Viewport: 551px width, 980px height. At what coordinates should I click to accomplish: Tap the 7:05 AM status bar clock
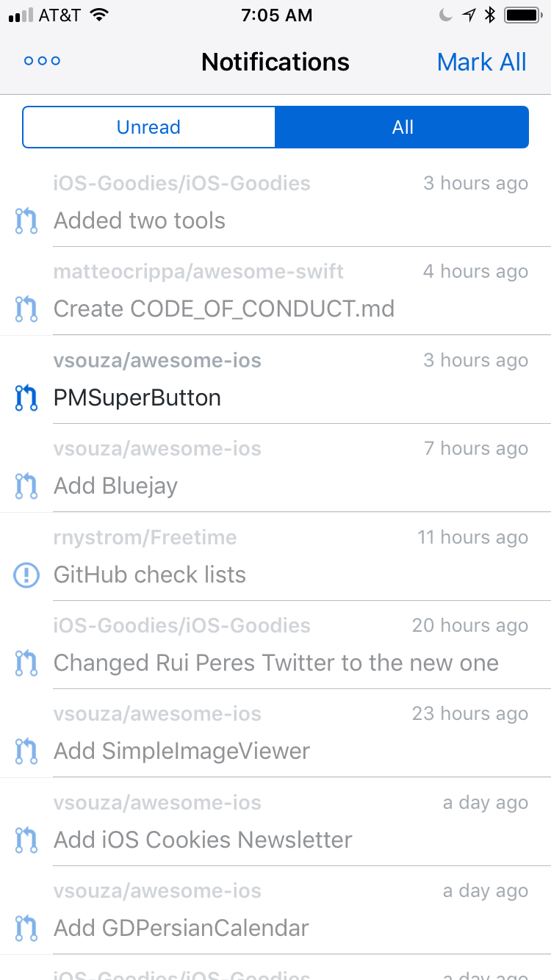click(276, 15)
